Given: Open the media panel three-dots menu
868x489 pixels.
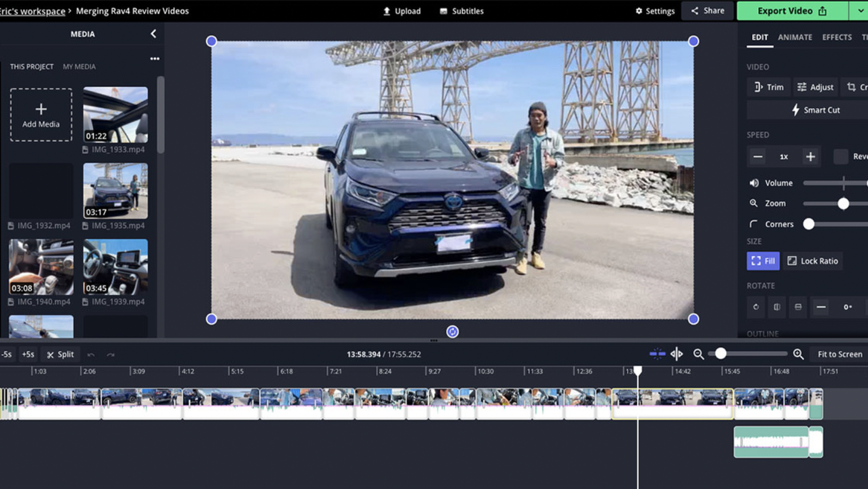Looking at the screenshot, I should (x=155, y=59).
